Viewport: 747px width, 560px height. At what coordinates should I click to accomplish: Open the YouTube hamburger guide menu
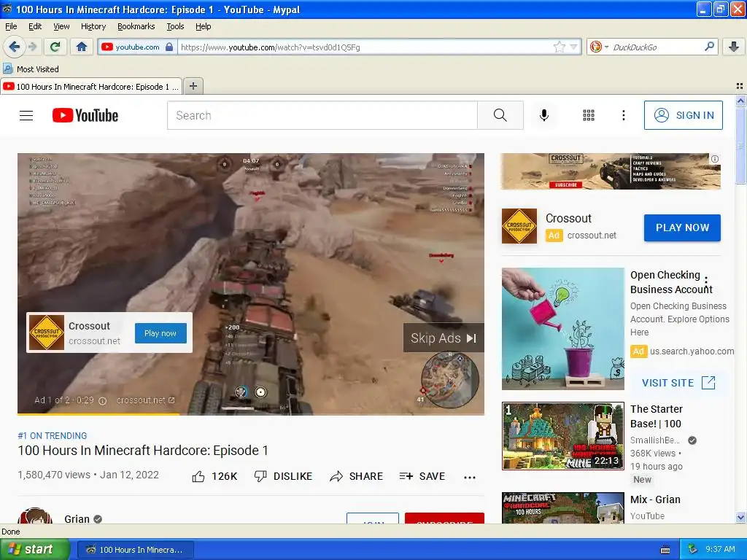[26, 115]
